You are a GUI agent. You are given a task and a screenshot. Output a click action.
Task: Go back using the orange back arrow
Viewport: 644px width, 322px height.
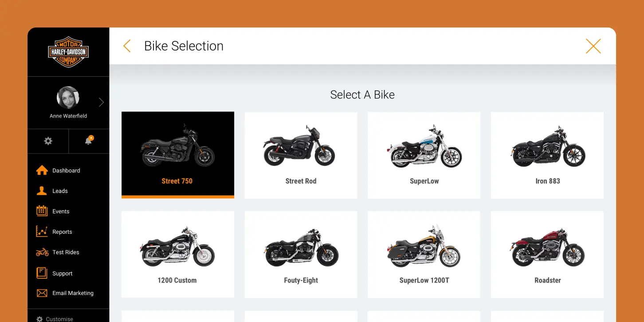point(127,46)
